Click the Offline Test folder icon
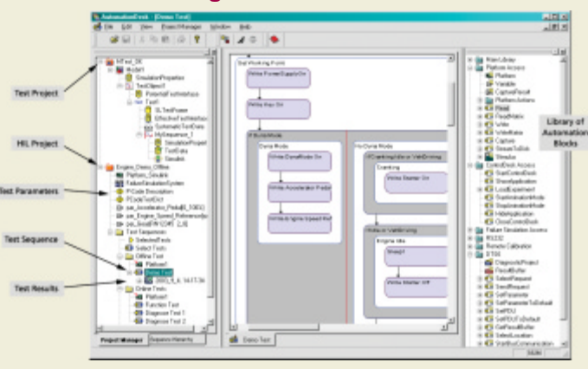The height and width of the screenshot is (369, 588). click(129, 256)
